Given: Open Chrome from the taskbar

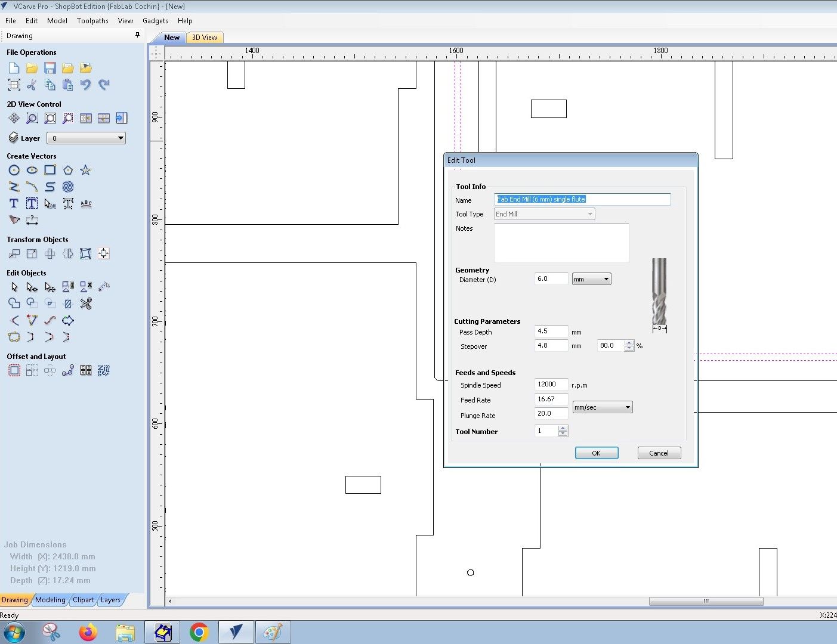Looking at the screenshot, I should click(199, 632).
